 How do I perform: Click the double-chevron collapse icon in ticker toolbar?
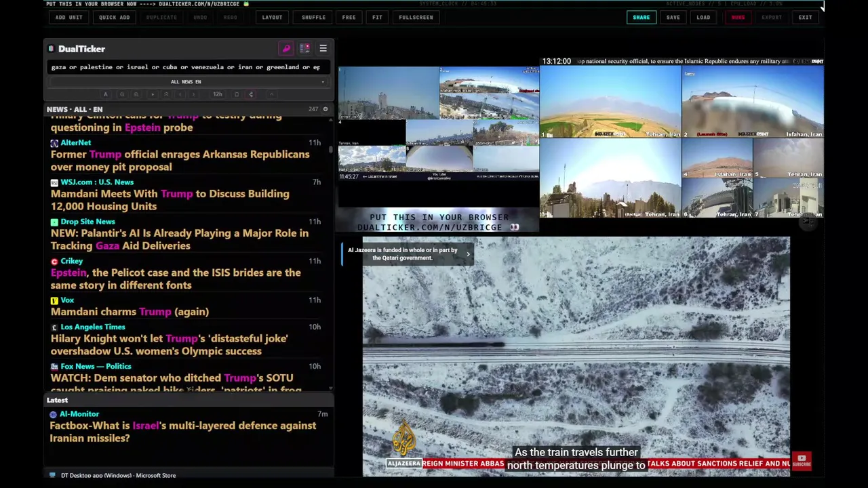[x=166, y=94]
